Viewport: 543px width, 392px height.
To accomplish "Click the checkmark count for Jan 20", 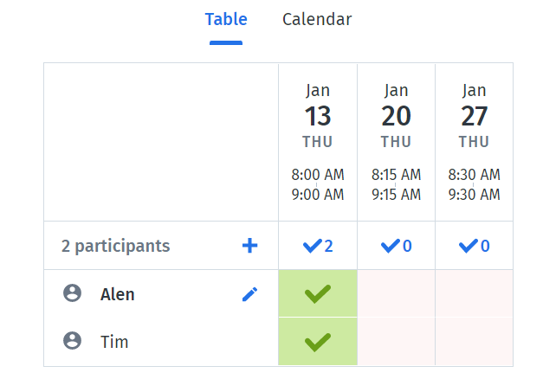I will coord(396,246).
